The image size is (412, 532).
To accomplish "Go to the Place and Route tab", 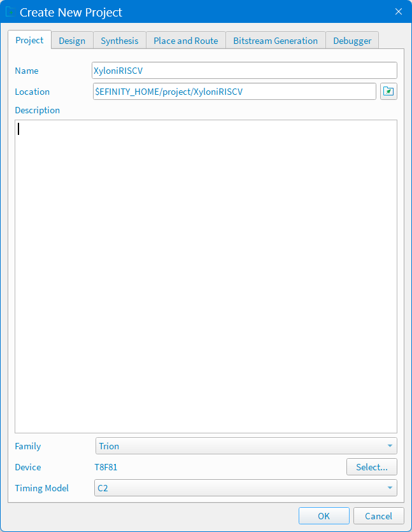I will click(185, 41).
